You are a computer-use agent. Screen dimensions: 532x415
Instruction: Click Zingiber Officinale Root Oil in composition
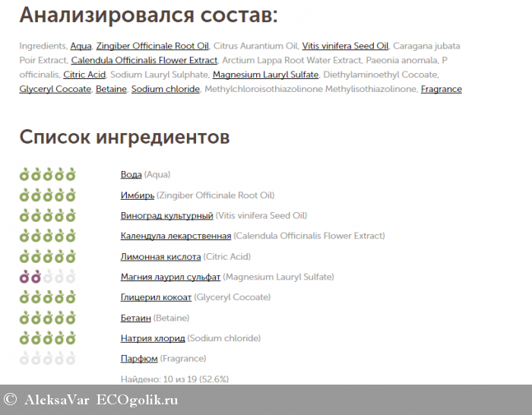pyautogui.click(x=152, y=46)
